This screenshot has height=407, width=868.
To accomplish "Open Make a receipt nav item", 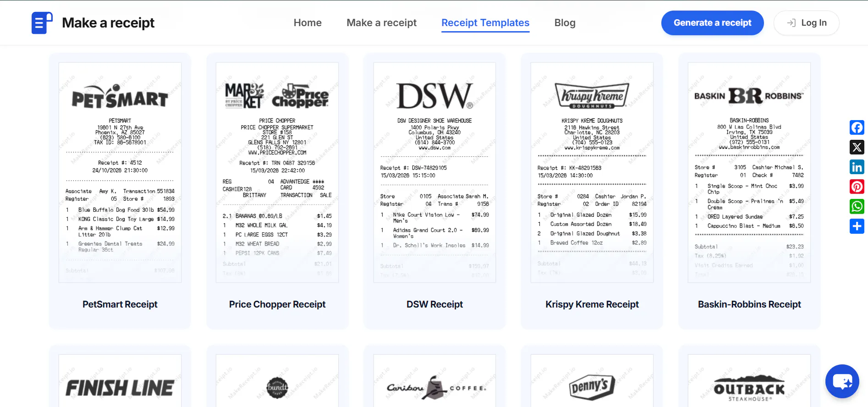I will (x=381, y=23).
